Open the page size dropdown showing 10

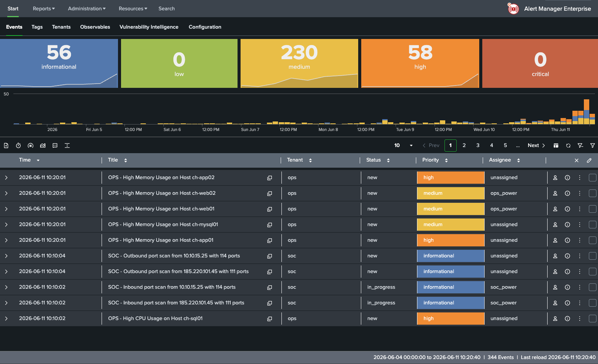click(404, 146)
